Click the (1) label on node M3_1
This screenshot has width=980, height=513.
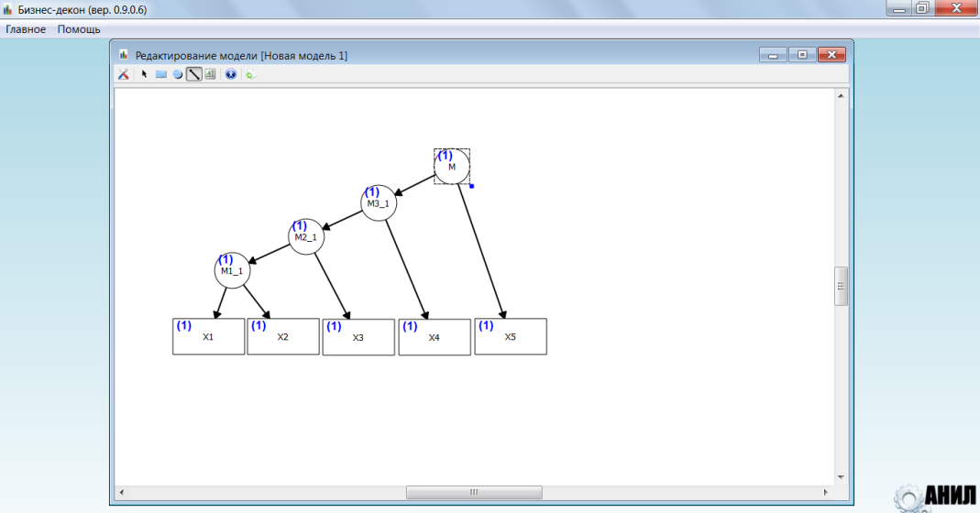coord(372,191)
